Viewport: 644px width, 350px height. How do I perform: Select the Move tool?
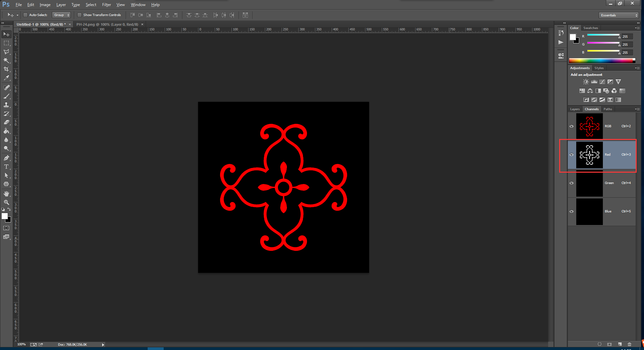click(6, 34)
